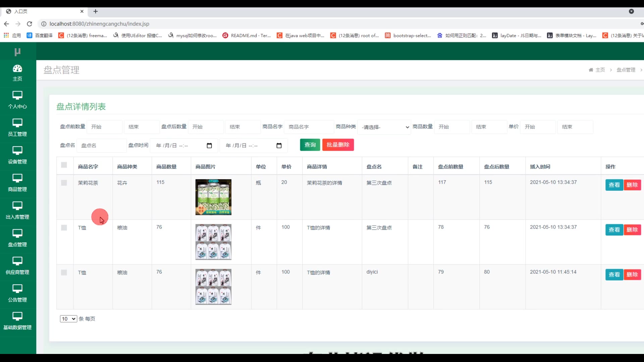
Task: Focus the 商品名字 search input
Action: click(x=309, y=127)
